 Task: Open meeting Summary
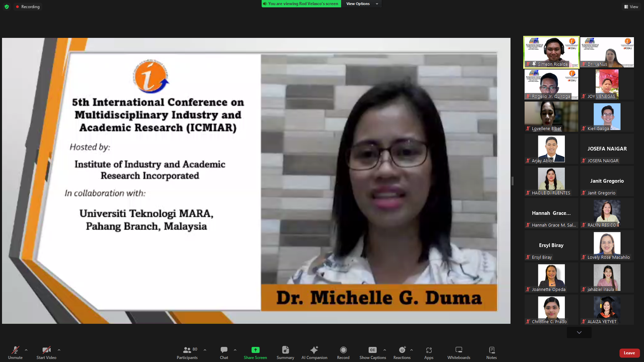285,353
